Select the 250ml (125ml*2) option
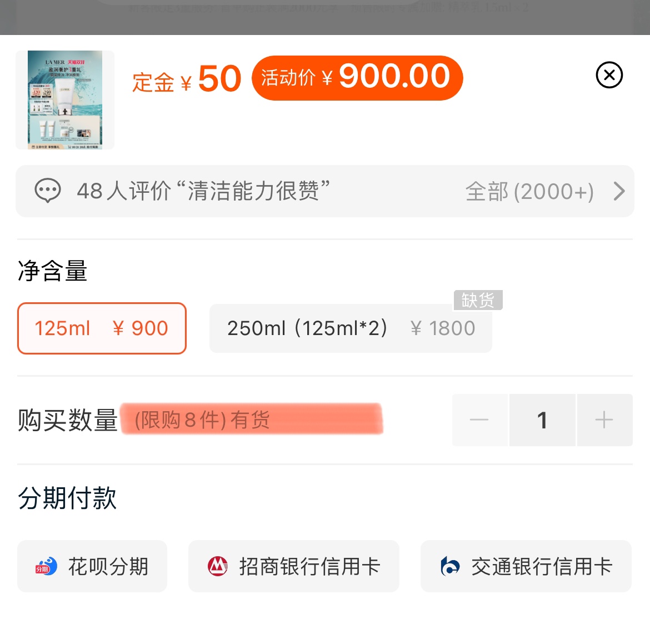Viewport: 650px width, 644px height. tap(350, 328)
